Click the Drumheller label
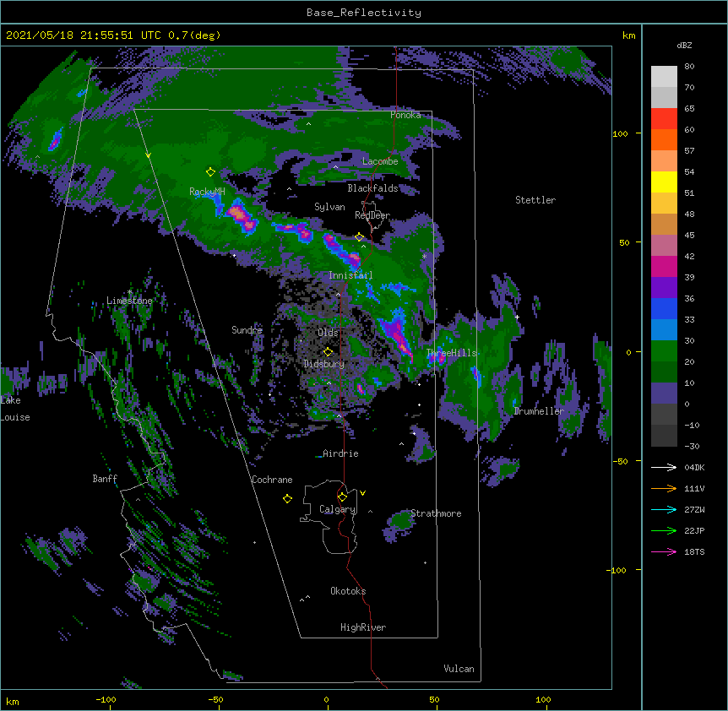The image size is (728, 711). [539, 411]
